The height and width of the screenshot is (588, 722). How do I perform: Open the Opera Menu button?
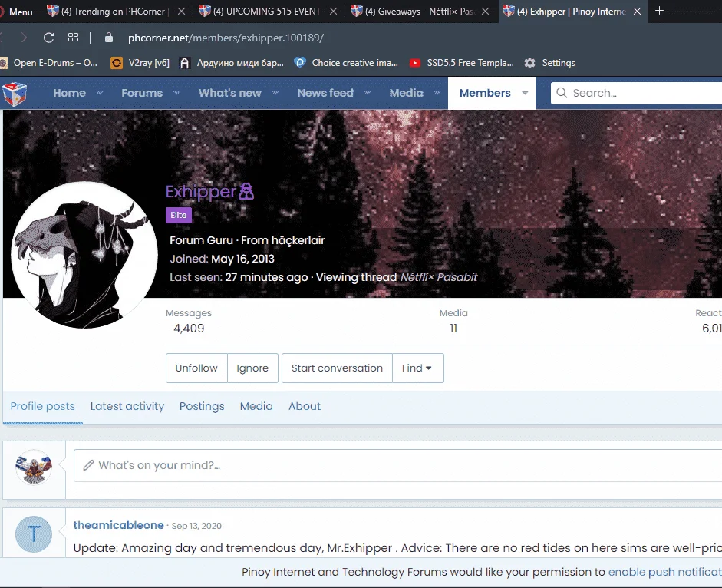[x=17, y=12]
